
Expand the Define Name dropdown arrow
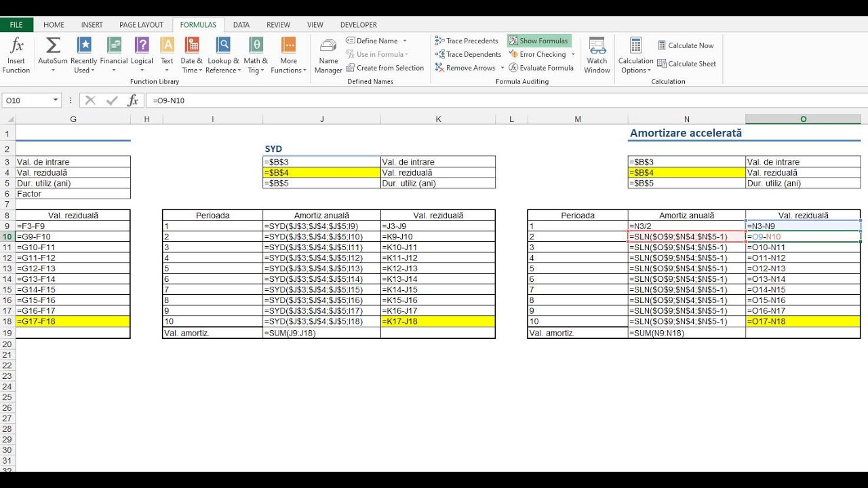(x=405, y=41)
